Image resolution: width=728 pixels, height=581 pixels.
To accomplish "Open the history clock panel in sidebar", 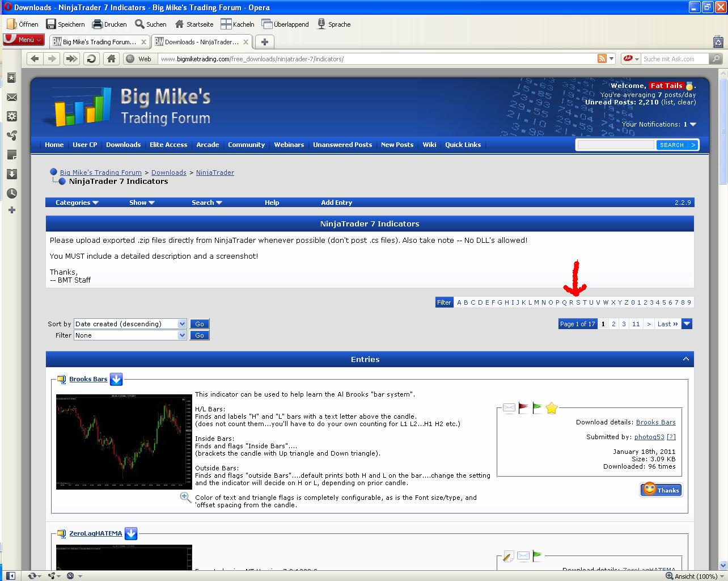I will [x=11, y=193].
